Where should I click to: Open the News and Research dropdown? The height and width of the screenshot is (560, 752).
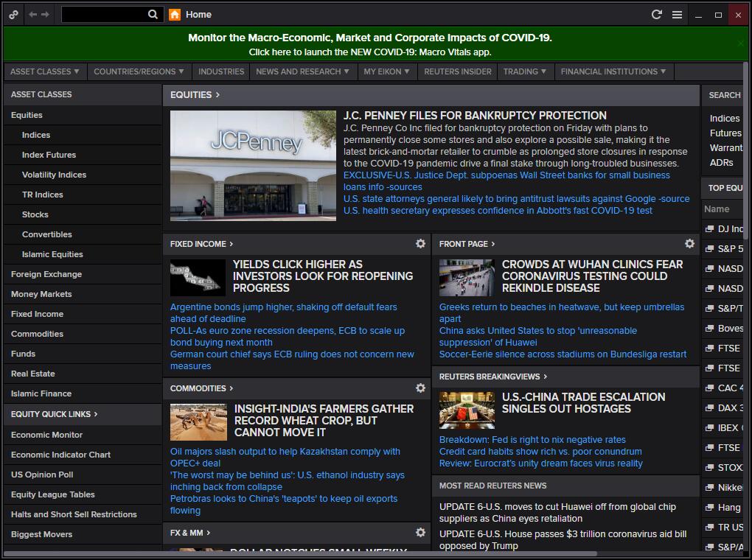[x=302, y=71]
